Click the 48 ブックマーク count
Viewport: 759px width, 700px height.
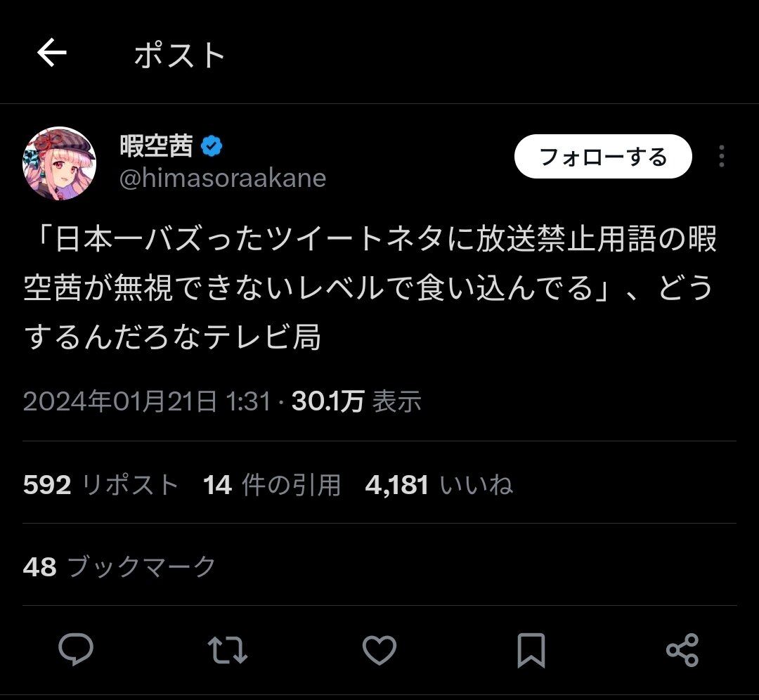click(x=119, y=566)
